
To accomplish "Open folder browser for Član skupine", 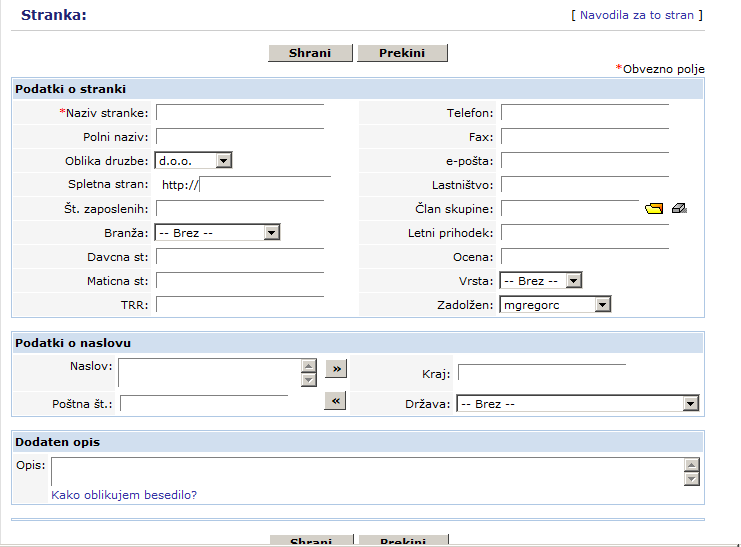I will coord(654,209).
